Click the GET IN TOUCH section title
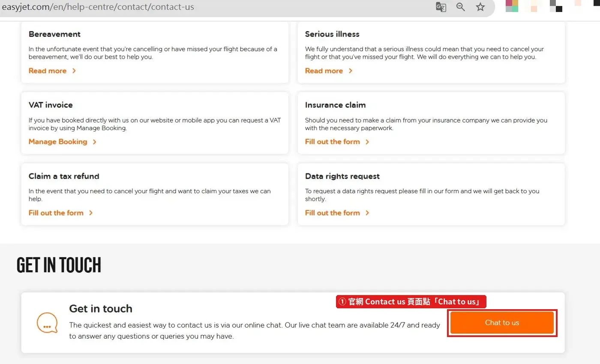The image size is (600, 364). point(59,266)
